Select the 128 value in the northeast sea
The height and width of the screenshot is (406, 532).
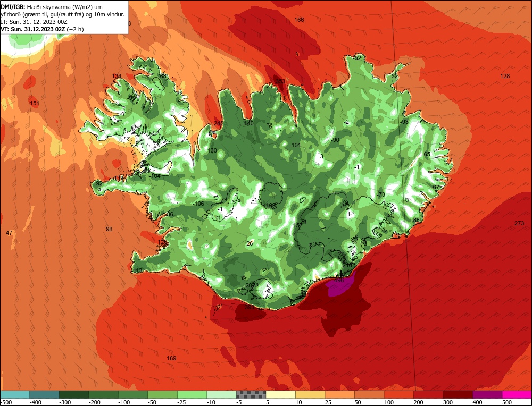point(505,76)
